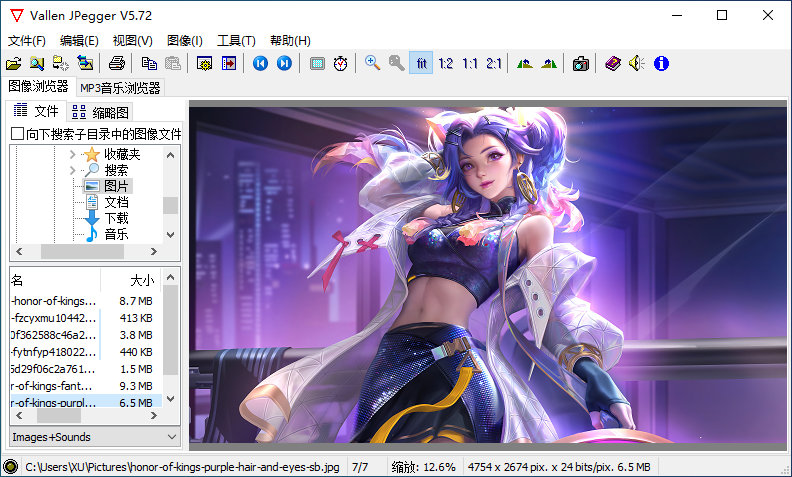Select the r-of-kings-purpl file of 6.5 MB
The height and width of the screenshot is (477, 792).
(x=86, y=402)
